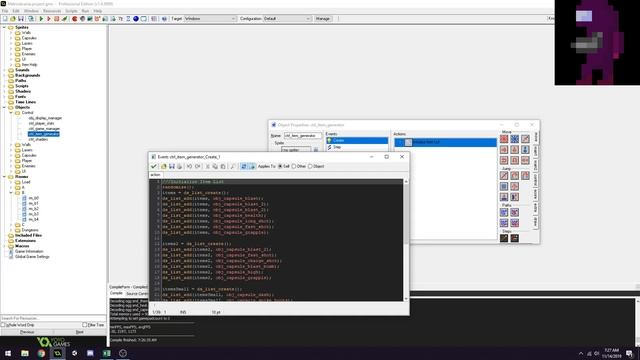
Task: Open Global Game Settings in resource tree
Action: [x=32, y=257]
